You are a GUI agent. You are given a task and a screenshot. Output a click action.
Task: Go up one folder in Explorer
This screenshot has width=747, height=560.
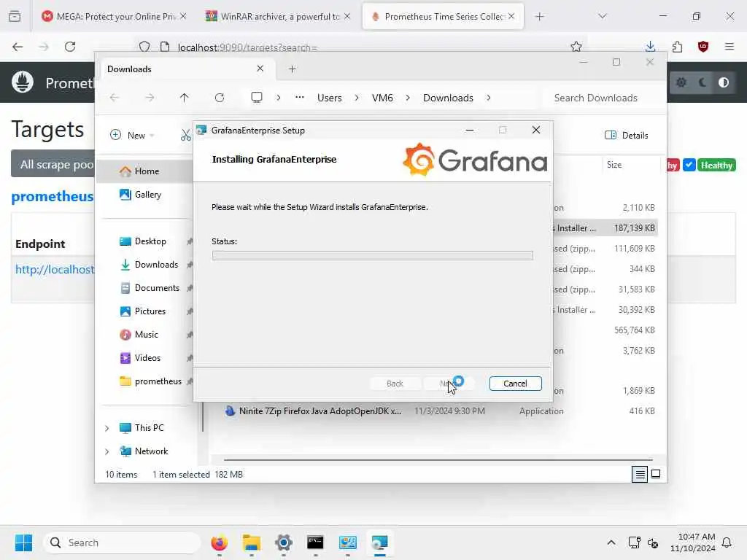pos(184,98)
